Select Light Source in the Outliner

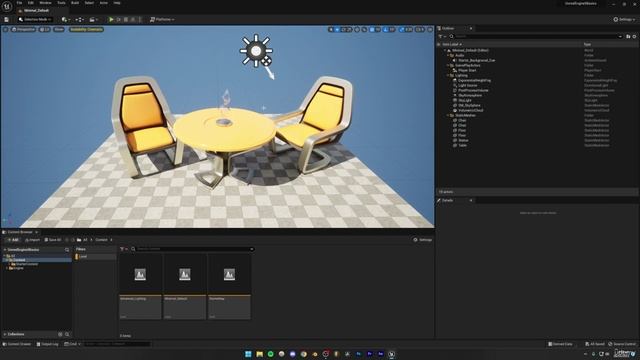pos(467,85)
